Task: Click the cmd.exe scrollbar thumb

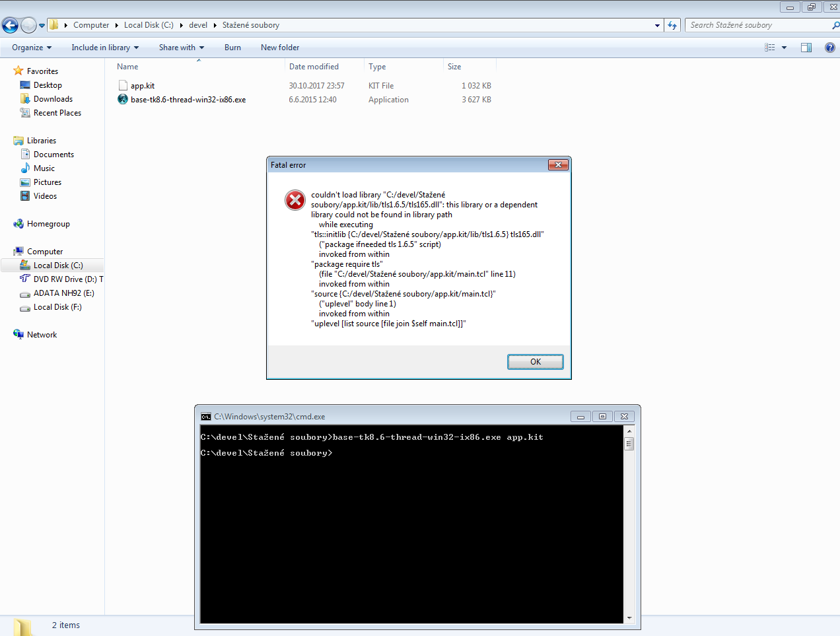Action: 629,444
